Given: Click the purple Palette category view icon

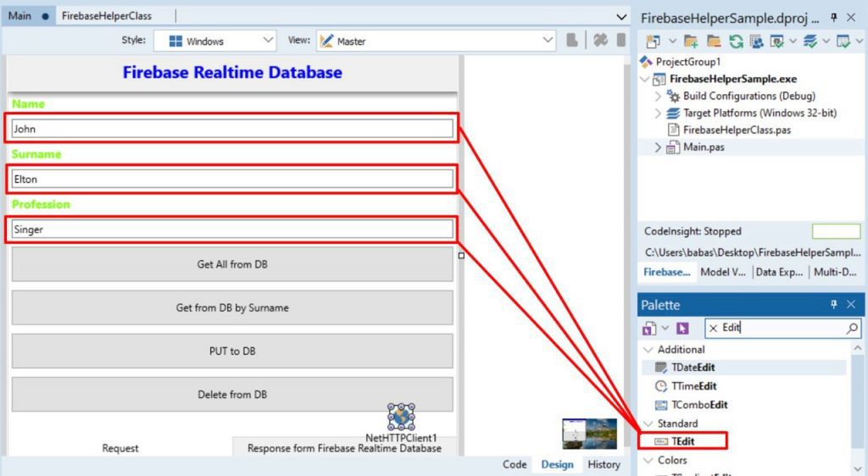Looking at the screenshot, I should (648, 329).
